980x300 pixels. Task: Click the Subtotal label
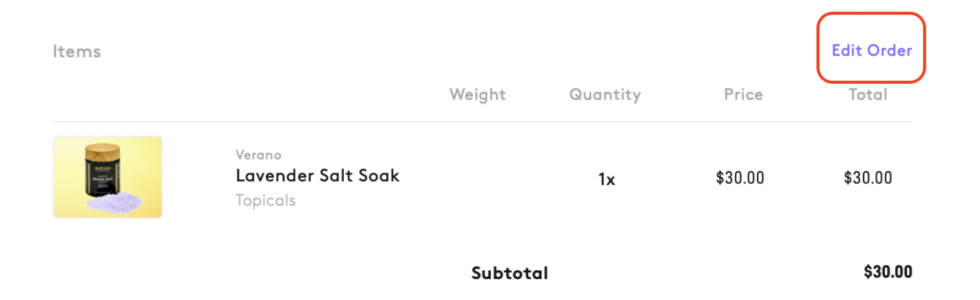click(509, 273)
